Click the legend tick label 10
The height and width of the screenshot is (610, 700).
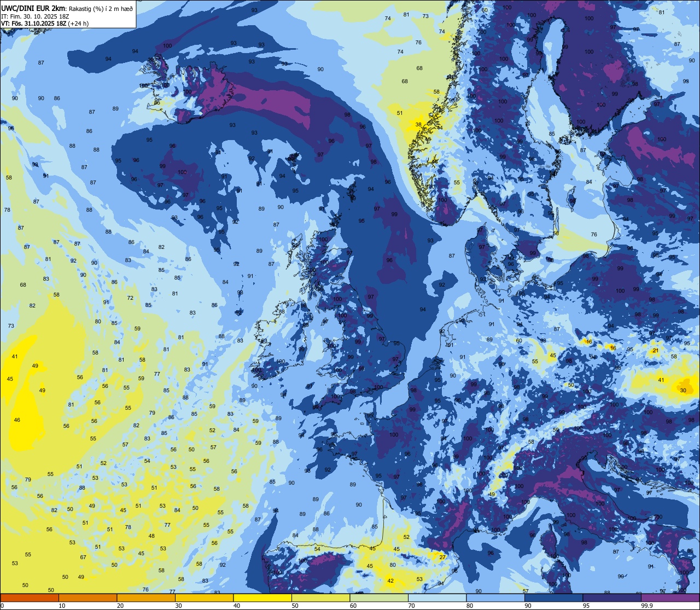62,606
